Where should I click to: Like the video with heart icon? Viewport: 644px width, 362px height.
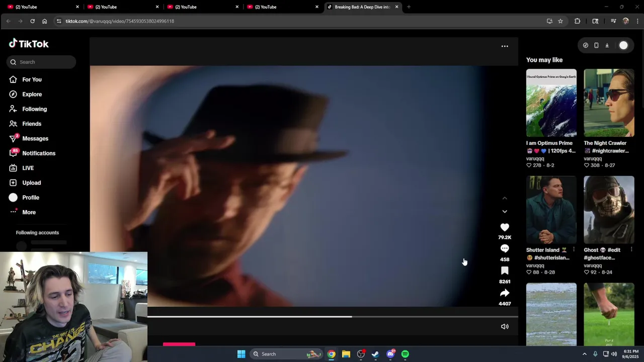[x=505, y=228]
